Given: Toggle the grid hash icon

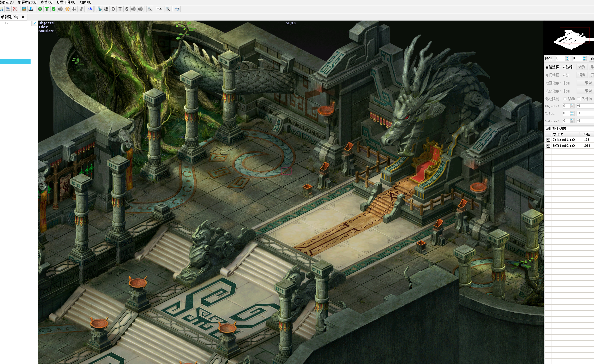Looking at the screenshot, I should click(74, 9).
